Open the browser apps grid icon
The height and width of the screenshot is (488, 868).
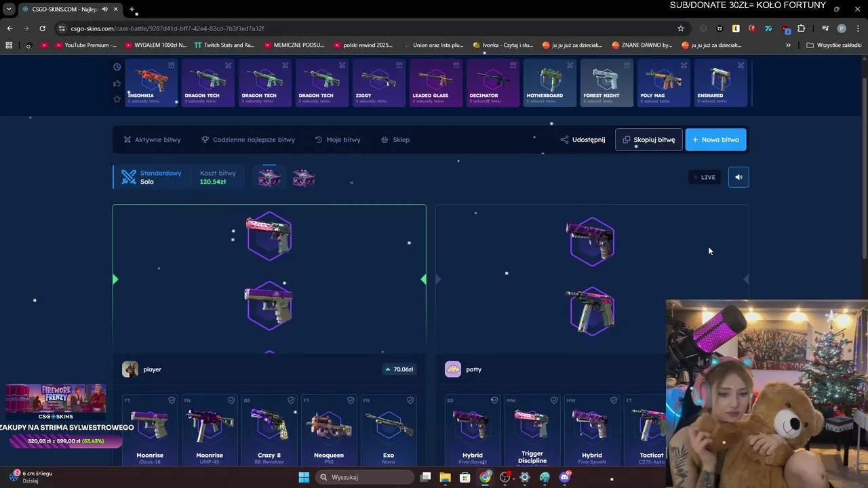click(9, 45)
